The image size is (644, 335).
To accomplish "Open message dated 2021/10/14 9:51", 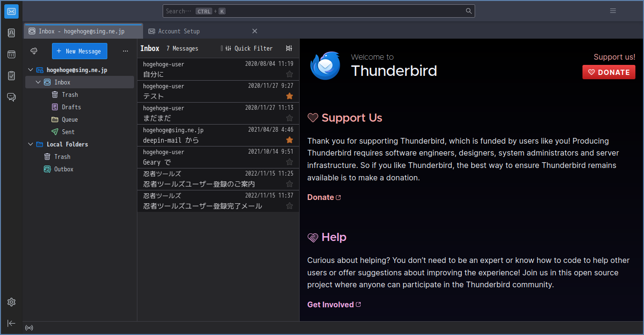I will [218, 157].
